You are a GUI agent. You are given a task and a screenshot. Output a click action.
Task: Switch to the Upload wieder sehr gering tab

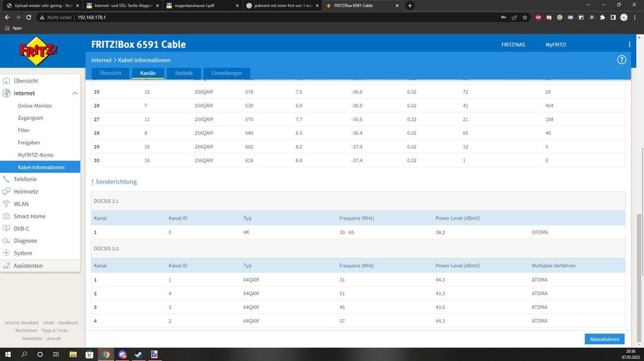tap(43, 5)
